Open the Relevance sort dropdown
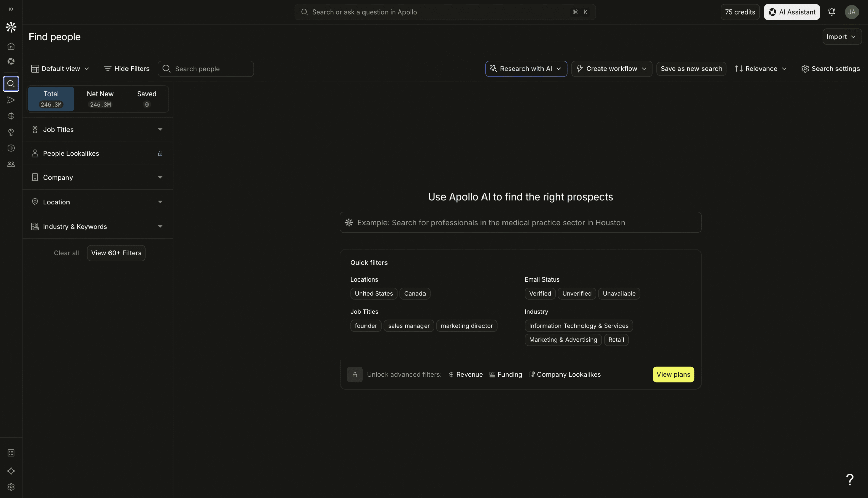868x498 pixels. point(761,69)
